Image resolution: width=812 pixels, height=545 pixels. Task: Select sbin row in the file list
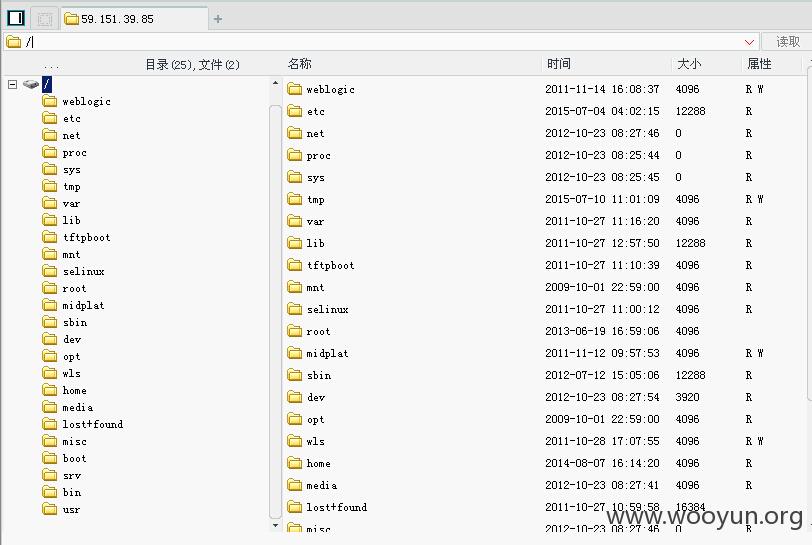click(544, 376)
